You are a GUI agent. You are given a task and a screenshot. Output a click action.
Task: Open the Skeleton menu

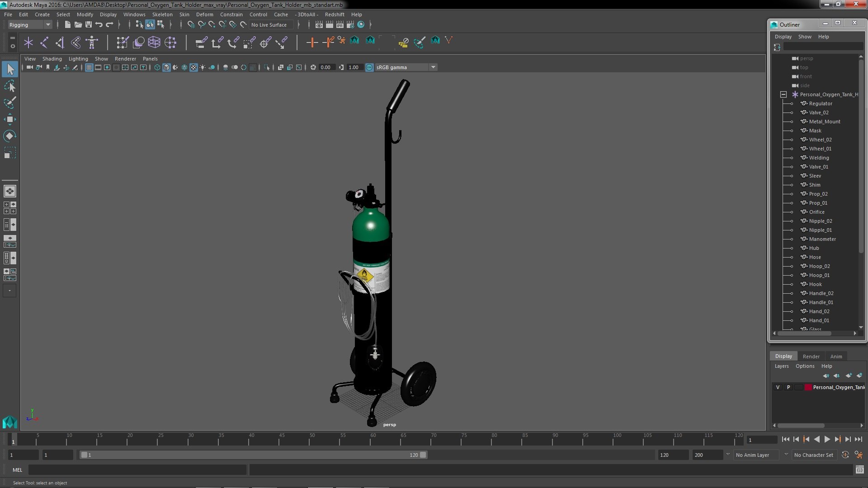162,14
